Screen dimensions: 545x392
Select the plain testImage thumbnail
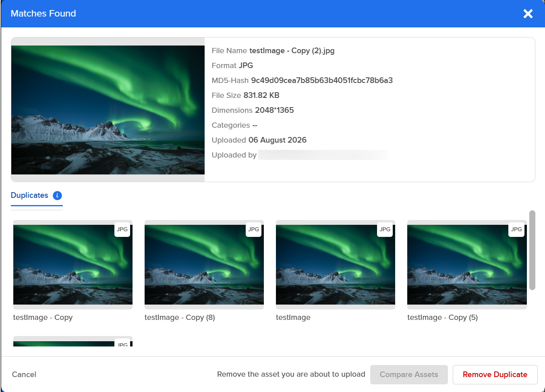[x=336, y=265]
